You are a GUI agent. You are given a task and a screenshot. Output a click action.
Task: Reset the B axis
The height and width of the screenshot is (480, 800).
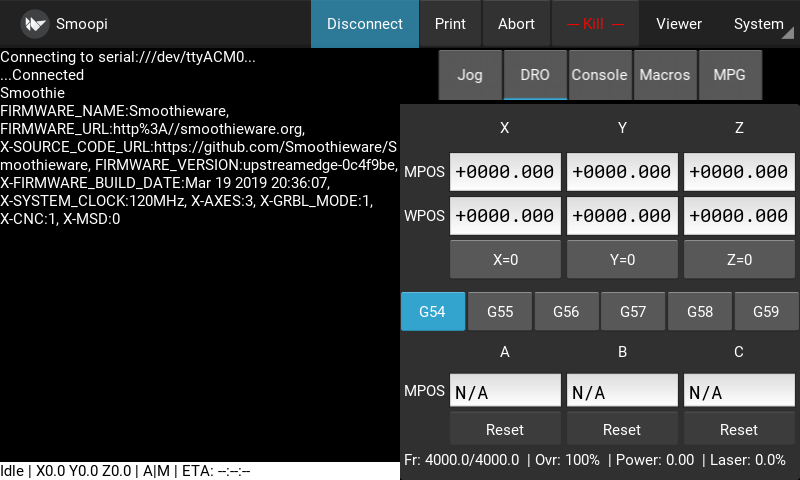[x=622, y=430]
